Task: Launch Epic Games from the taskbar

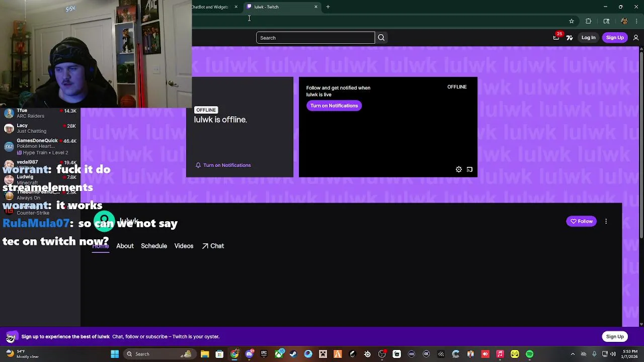Action: tap(264, 354)
